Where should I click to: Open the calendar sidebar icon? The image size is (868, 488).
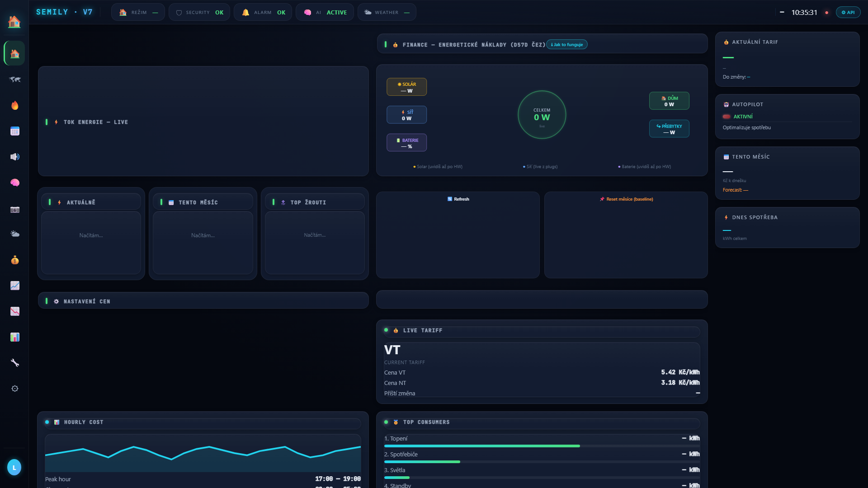14,131
